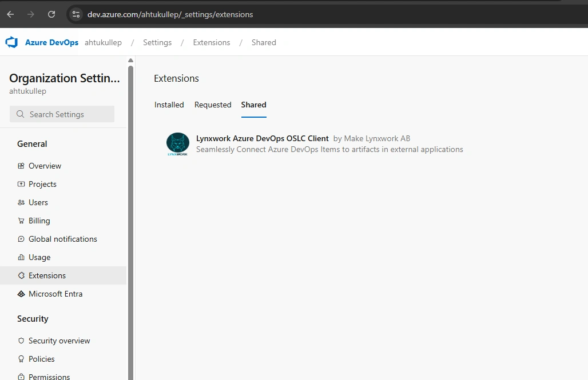The width and height of the screenshot is (588, 380).
Task: Click the ahtukullep breadcrumb link
Action: pyautogui.click(x=103, y=42)
